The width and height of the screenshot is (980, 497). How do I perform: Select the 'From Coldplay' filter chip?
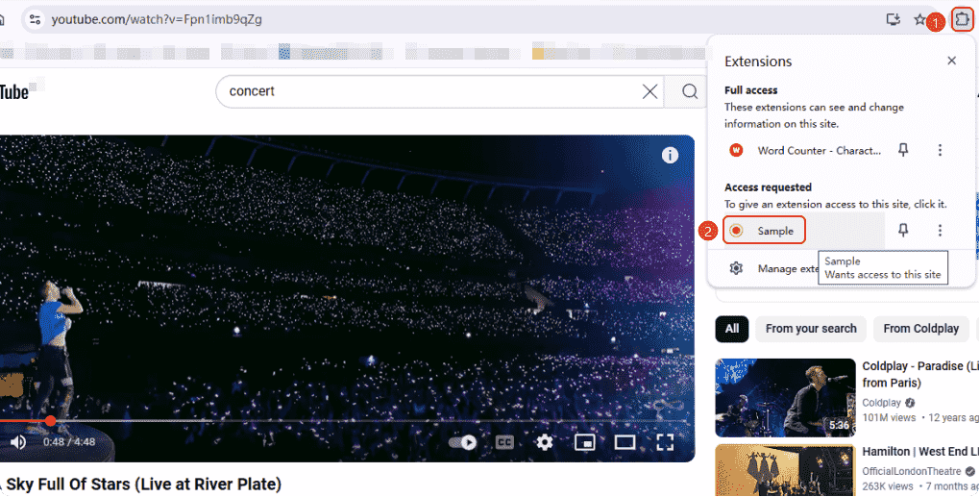[920, 329]
